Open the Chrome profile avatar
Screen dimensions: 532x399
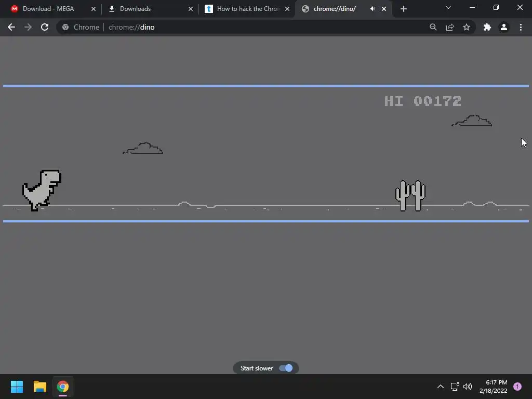[x=504, y=27]
